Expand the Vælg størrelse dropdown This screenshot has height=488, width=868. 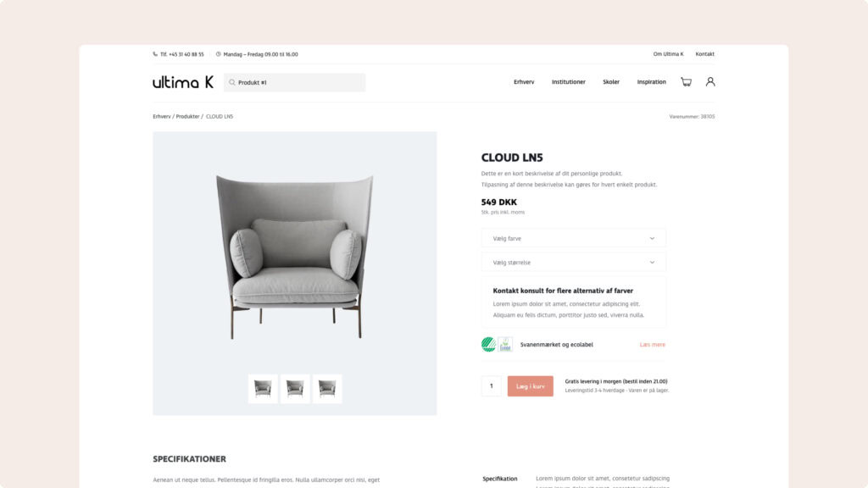click(x=574, y=263)
